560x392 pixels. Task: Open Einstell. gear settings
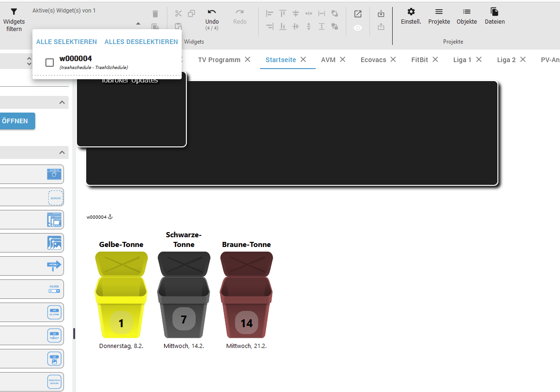[x=411, y=16]
